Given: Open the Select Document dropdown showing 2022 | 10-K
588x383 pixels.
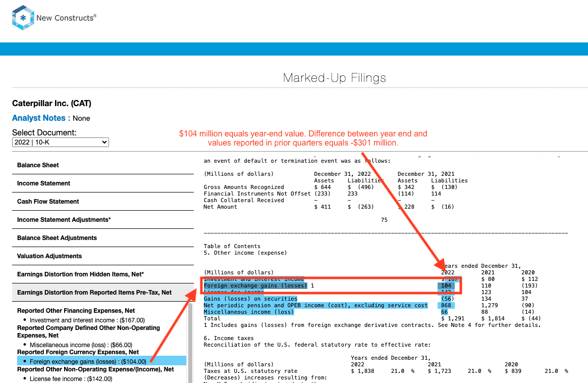Looking at the screenshot, I should pyautogui.click(x=61, y=142).
